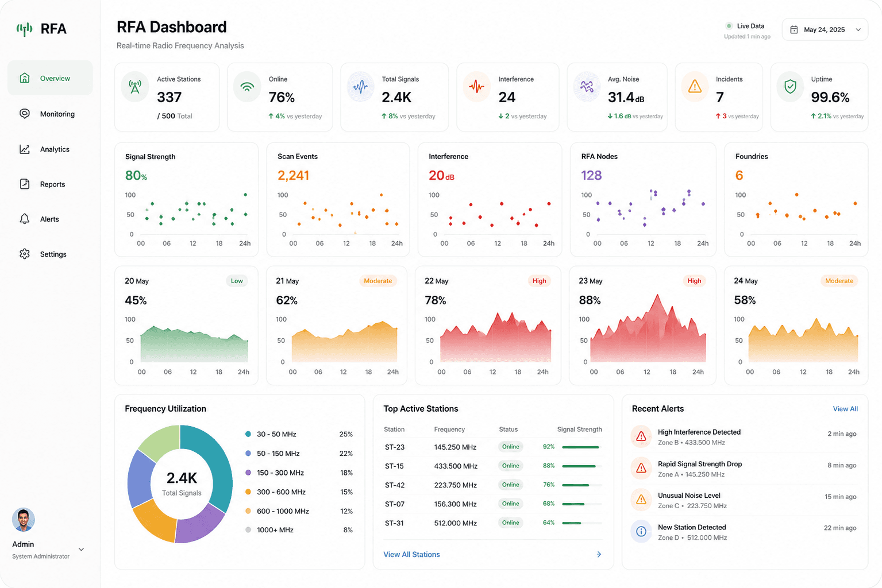Click the arrow icon beside View All Stations

[599, 554]
